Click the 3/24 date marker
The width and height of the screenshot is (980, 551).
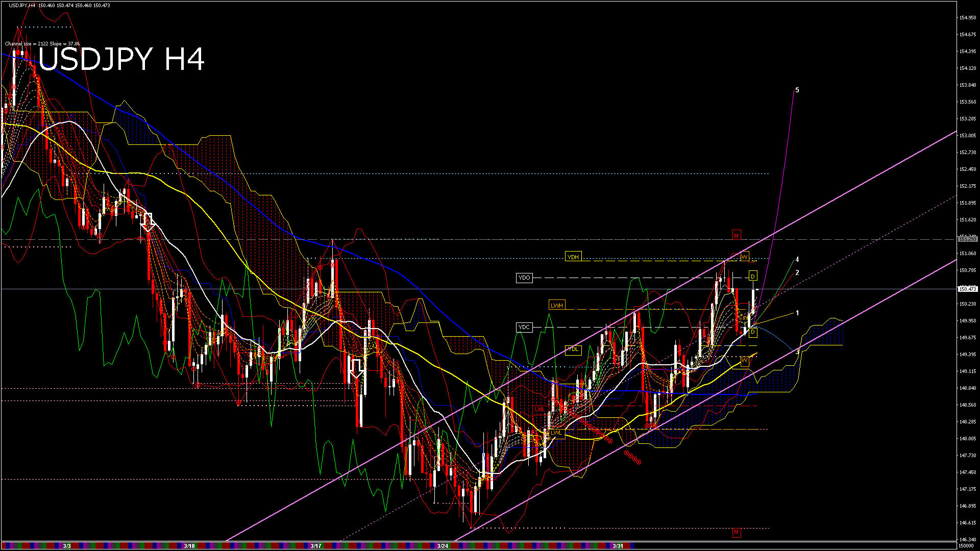[443, 546]
